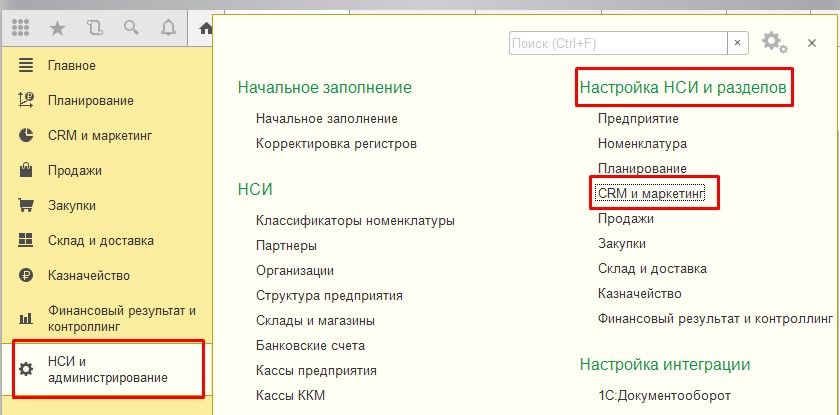Image resolution: width=840 pixels, height=415 pixels.
Task: Click the Финансовый результат bar chart icon
Action: [26, 319]
